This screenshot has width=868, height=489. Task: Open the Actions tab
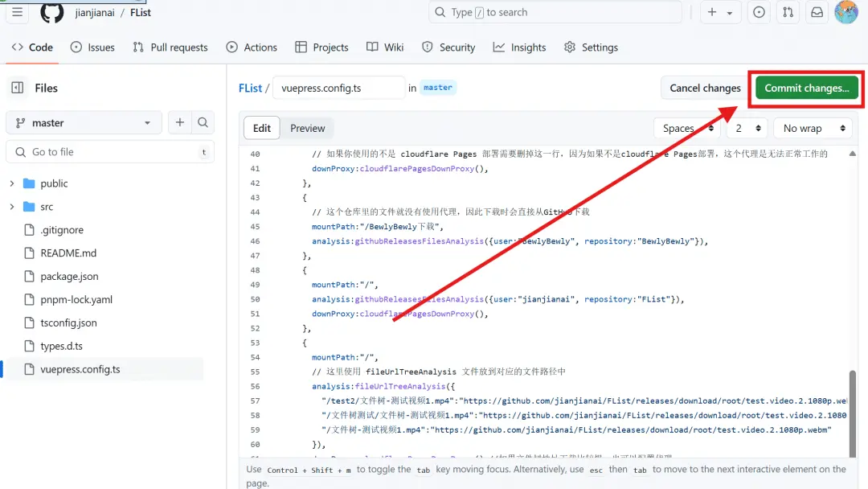click(x=252, y=47)
